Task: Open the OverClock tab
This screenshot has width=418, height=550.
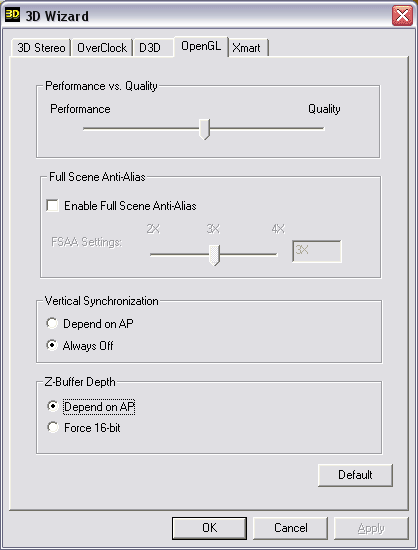Action: [102, 48]
